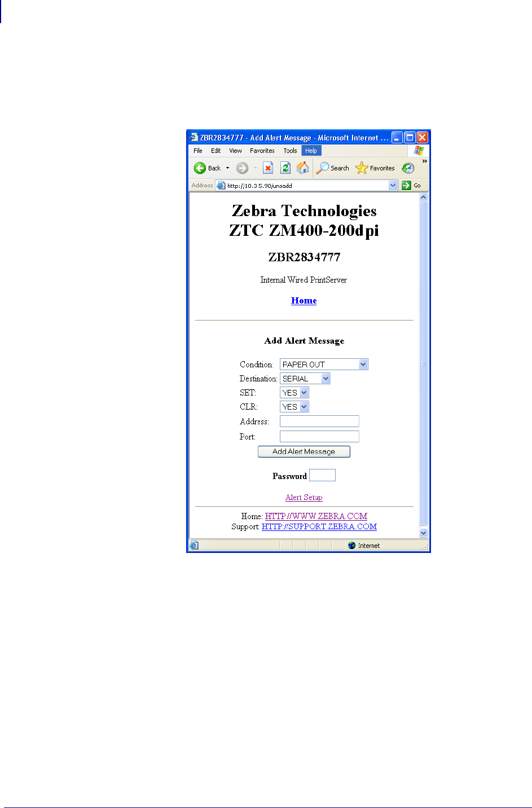Click the Add Alert Message button

tap(304, 451)
